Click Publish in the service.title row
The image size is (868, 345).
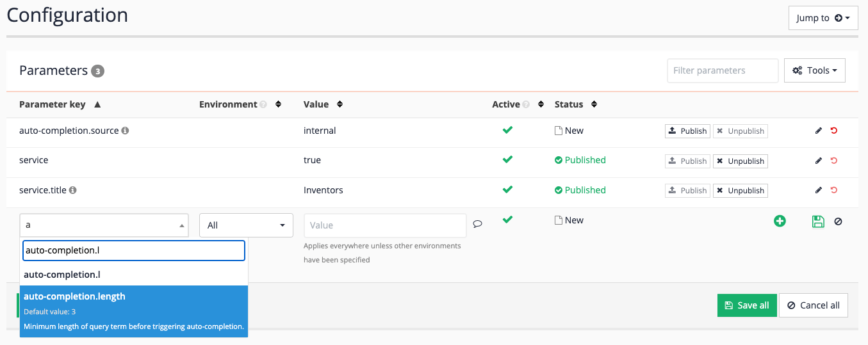tap(687, 190)
